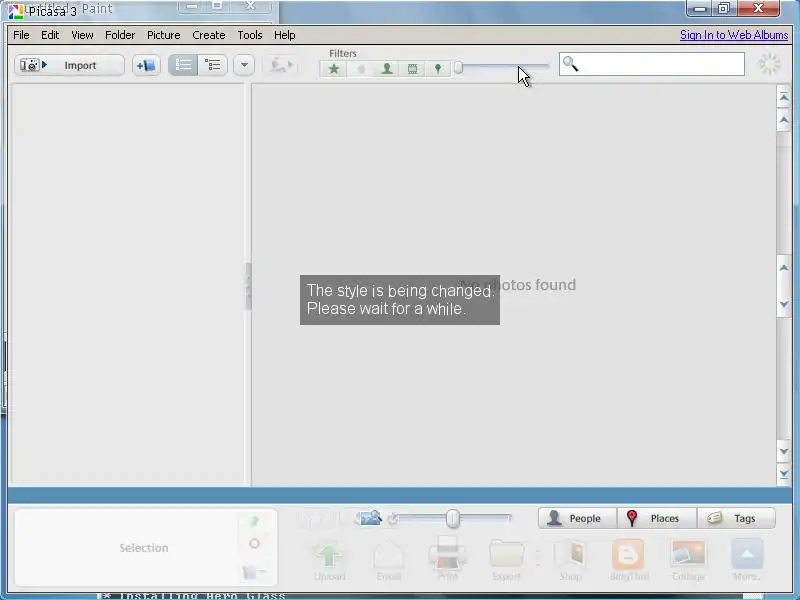Open the Create menu
The width and height of the screenshot is (800, 600).
pos(209,35)
